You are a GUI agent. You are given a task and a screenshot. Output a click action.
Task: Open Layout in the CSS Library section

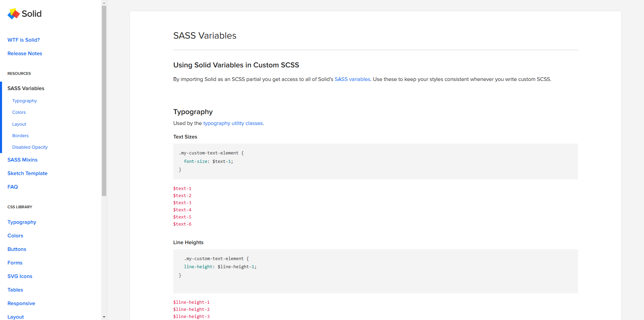pyautogui.click(x=16, y=317)
